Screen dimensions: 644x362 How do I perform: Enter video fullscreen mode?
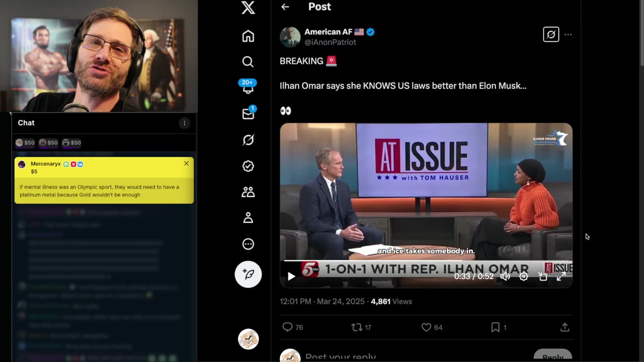pos(561,277)
